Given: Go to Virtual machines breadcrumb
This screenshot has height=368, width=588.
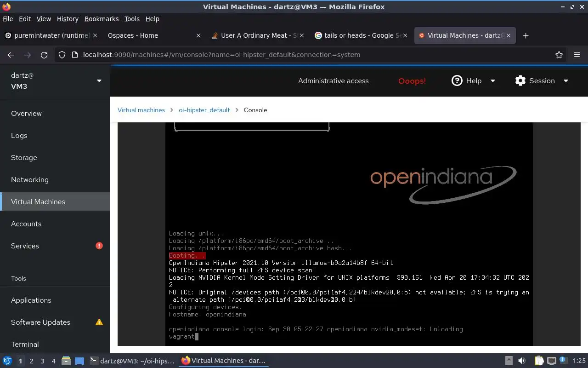Looking at the screenshot, I should tap(141, 110).
